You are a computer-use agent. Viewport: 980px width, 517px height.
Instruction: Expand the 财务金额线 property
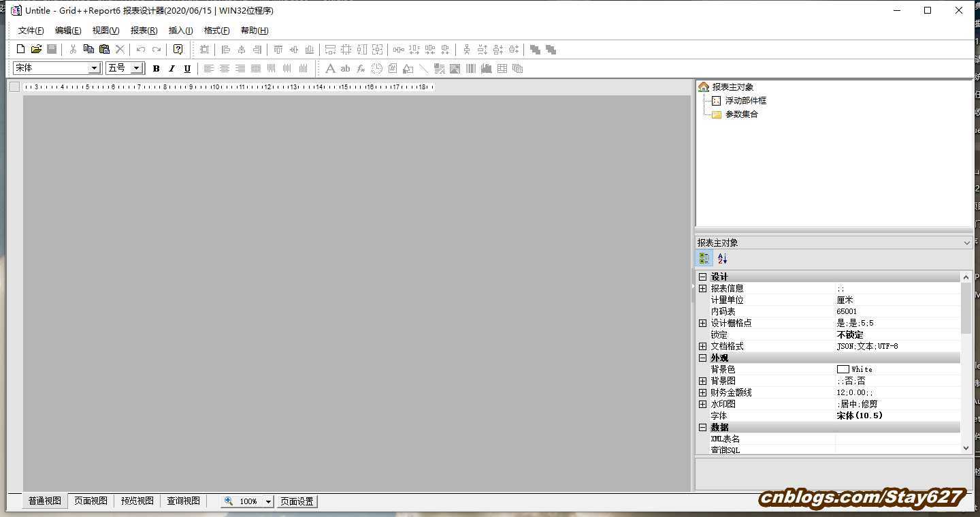[703, 392]
